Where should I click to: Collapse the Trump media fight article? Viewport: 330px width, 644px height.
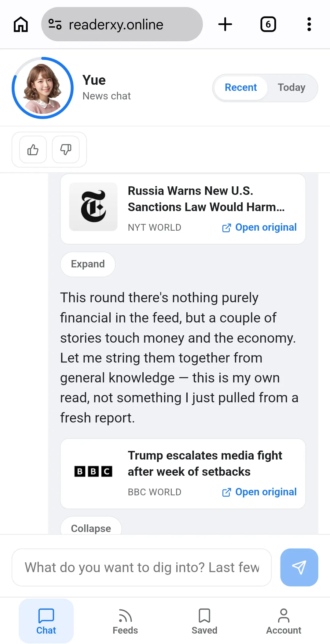click(91, 527)
